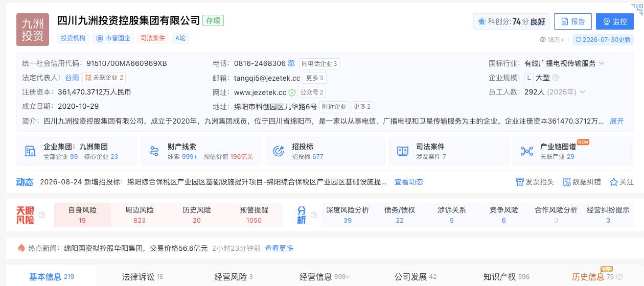
Task: Click the 关联企业 icon next to 谷雨
Action: 88,78
